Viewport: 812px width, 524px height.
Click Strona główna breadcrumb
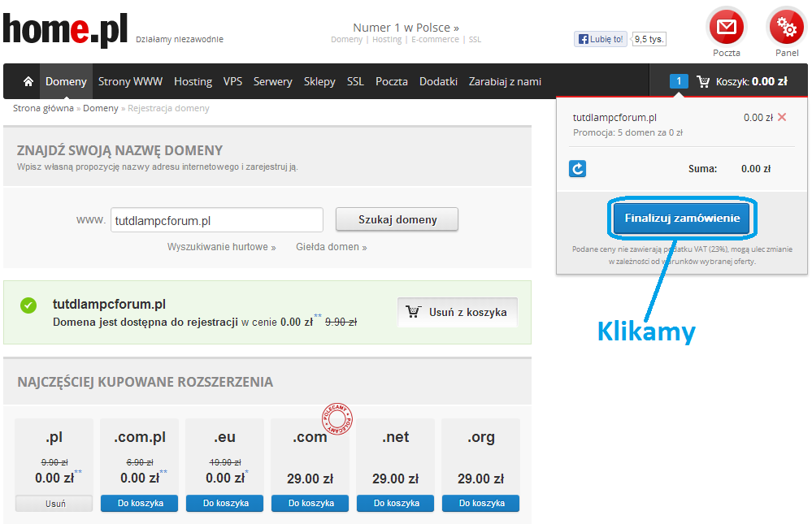(x=43, y=108)
